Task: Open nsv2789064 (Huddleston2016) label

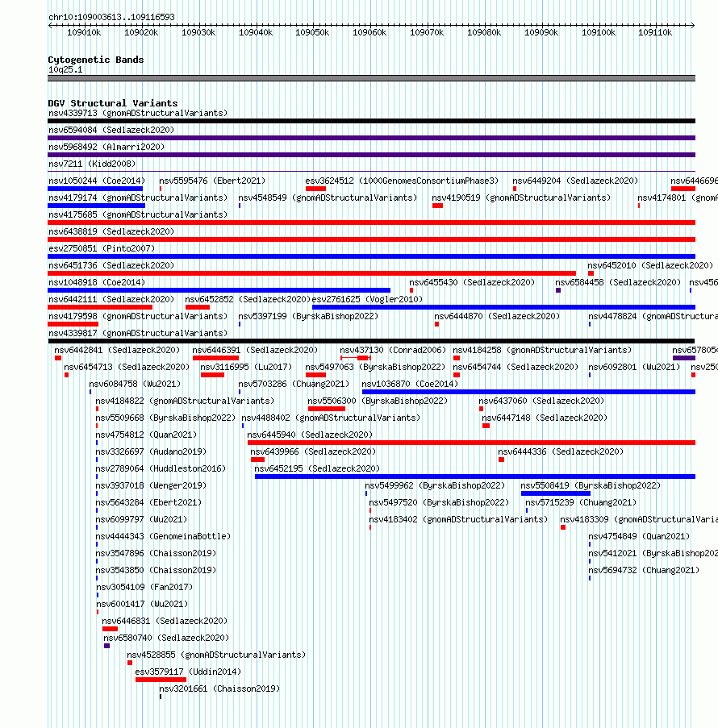Action: coord(161,469)
